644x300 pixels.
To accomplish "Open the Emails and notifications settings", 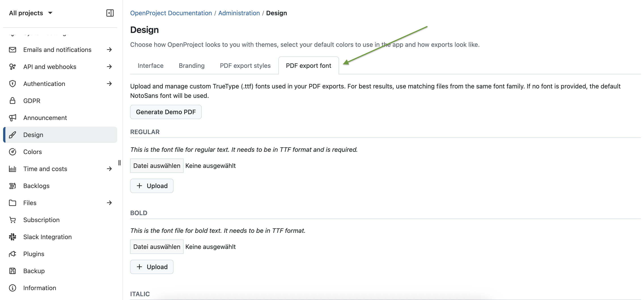I will (x=57, y=49).
